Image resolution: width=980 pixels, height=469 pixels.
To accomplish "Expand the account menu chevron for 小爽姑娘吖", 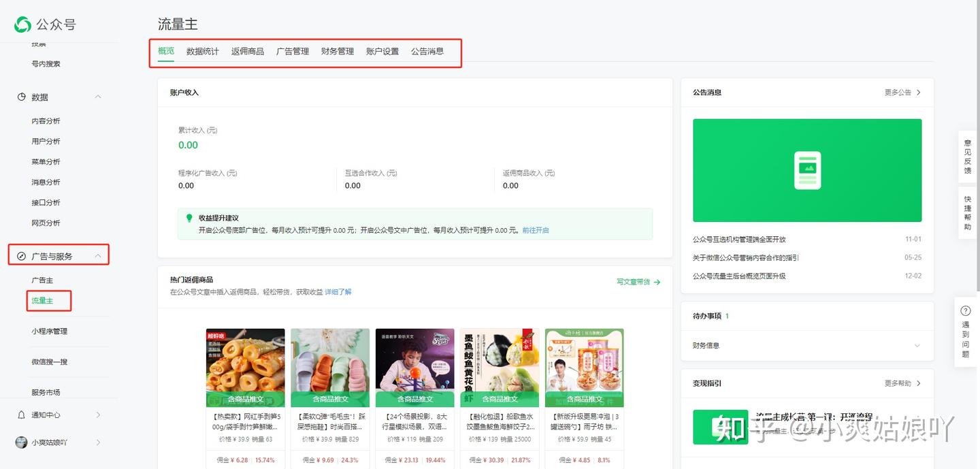I will (98, 442).
